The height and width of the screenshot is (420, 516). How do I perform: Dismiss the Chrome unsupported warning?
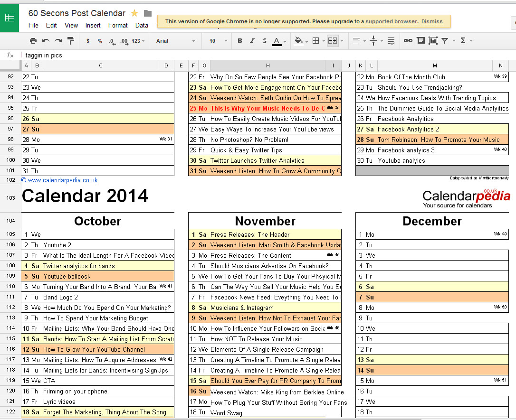[431, 21]
